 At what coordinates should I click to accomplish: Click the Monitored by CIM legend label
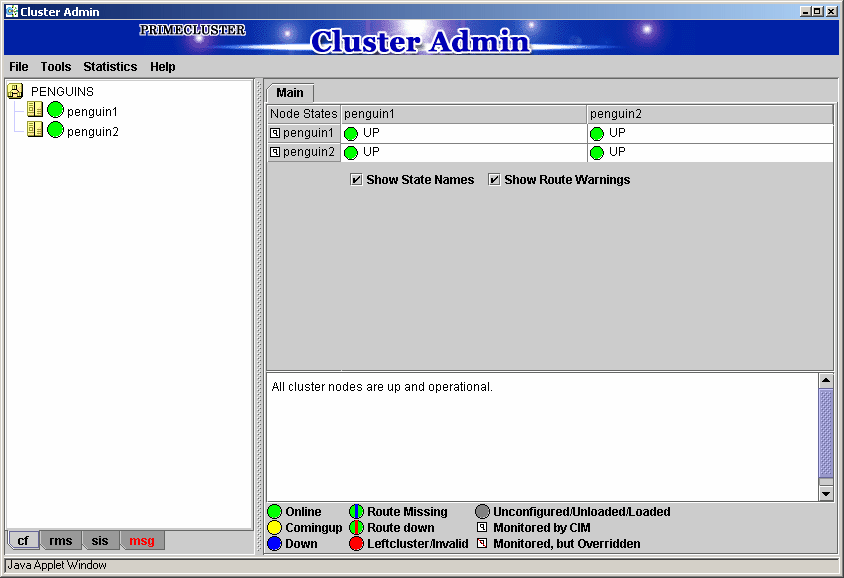542,527
